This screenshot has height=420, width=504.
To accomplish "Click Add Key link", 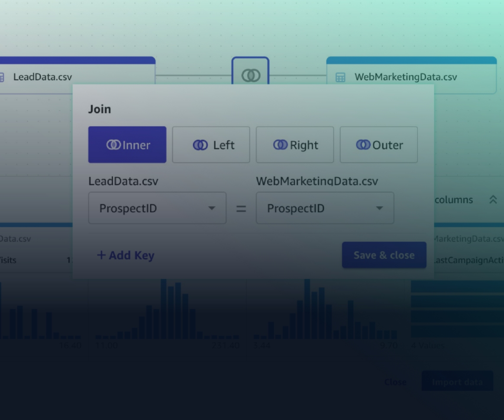I will 126,255.
